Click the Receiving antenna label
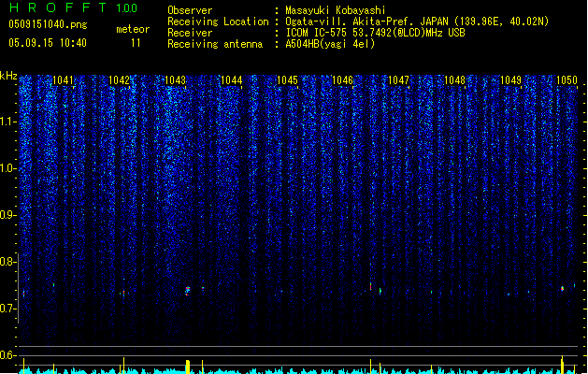 pos(215,44)
